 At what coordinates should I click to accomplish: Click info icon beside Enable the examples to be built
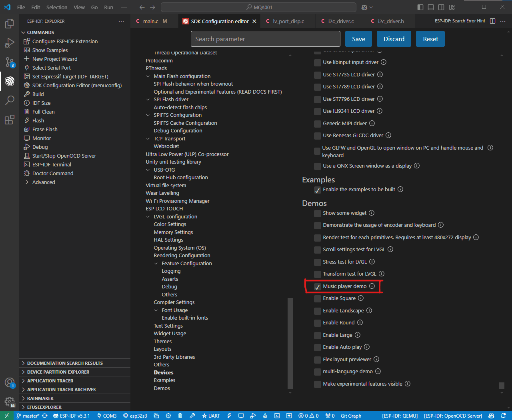400,189
